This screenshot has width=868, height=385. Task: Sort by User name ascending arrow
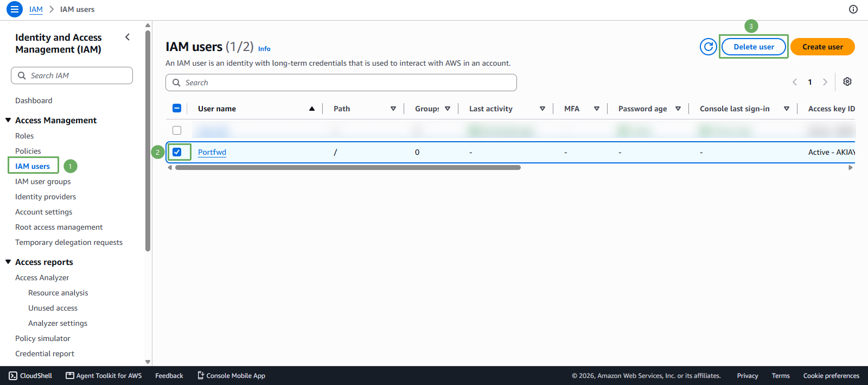coord(312,109)
